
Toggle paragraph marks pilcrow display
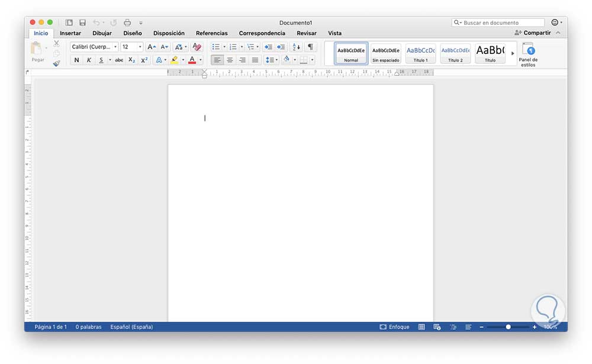[x=310, y=47]
